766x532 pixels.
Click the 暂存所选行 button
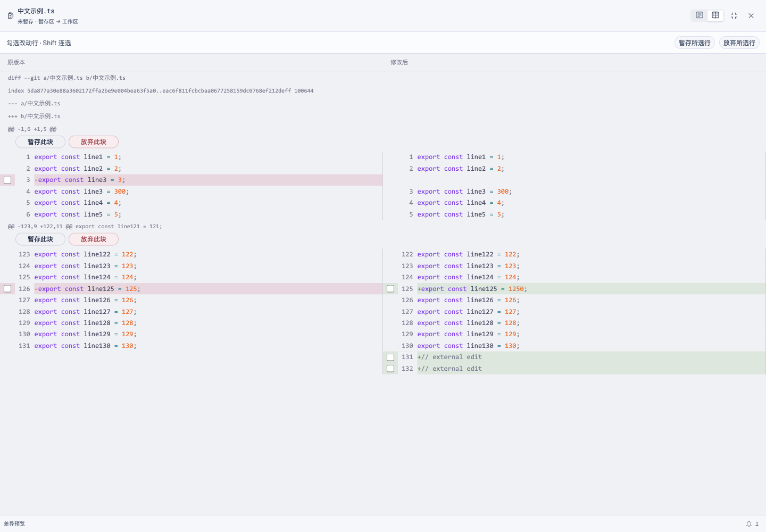(x=695, y=43)
